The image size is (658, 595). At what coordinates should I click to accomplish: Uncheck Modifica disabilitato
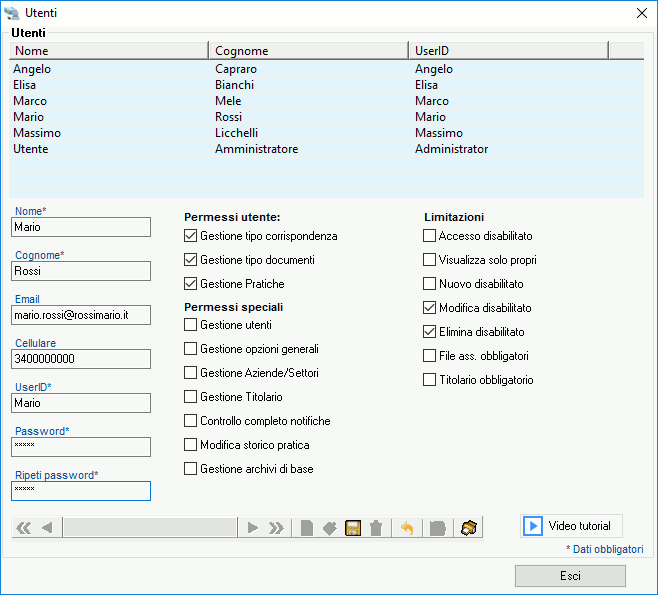pyautogui.click(x=429, y=308)
